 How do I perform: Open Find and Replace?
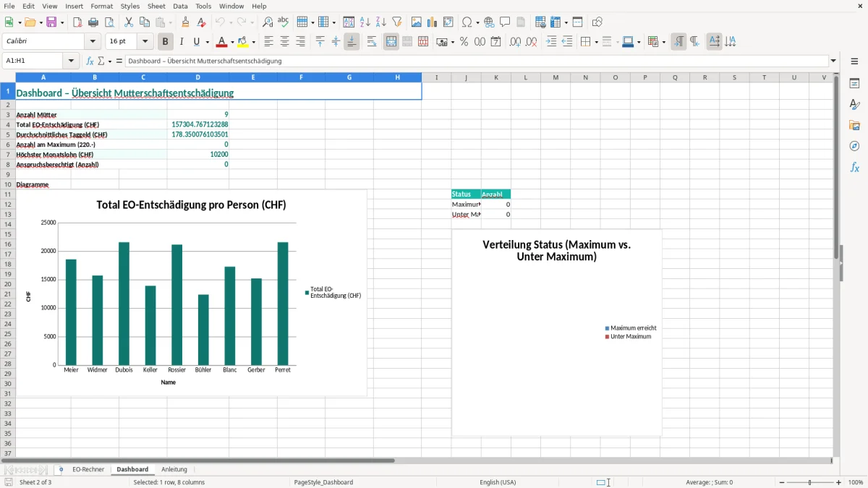pos(268,22)
